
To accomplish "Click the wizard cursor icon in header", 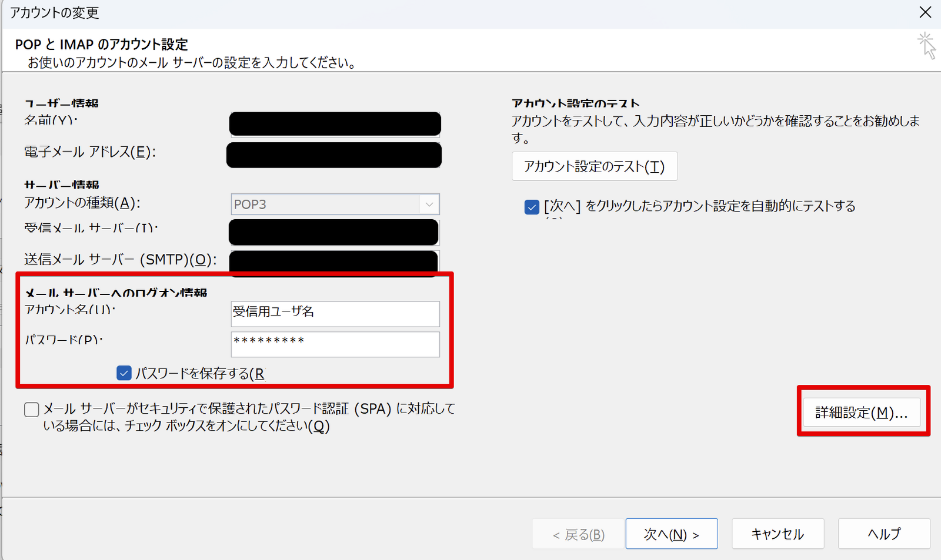I will [x=926, y=45].
